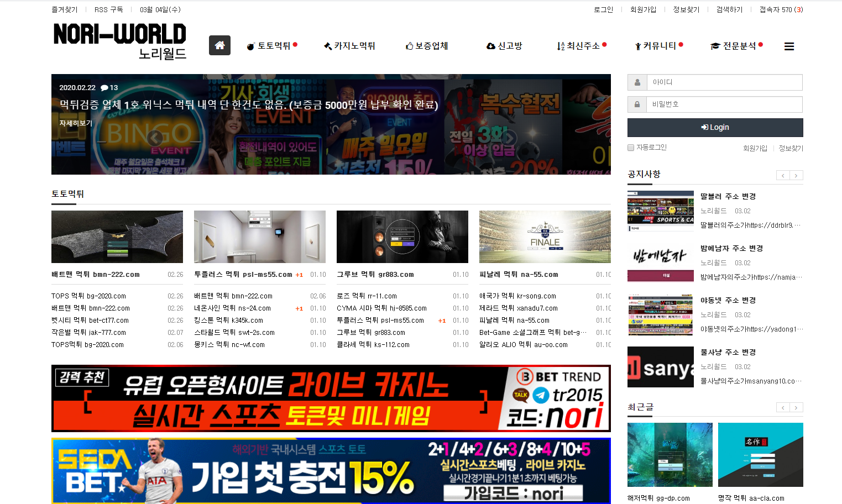Image resolution: width=842 pixels, height=504 pixels.
Task: Open 애국가 먹튀 kr-song.com post
Action: pos(517,296)
